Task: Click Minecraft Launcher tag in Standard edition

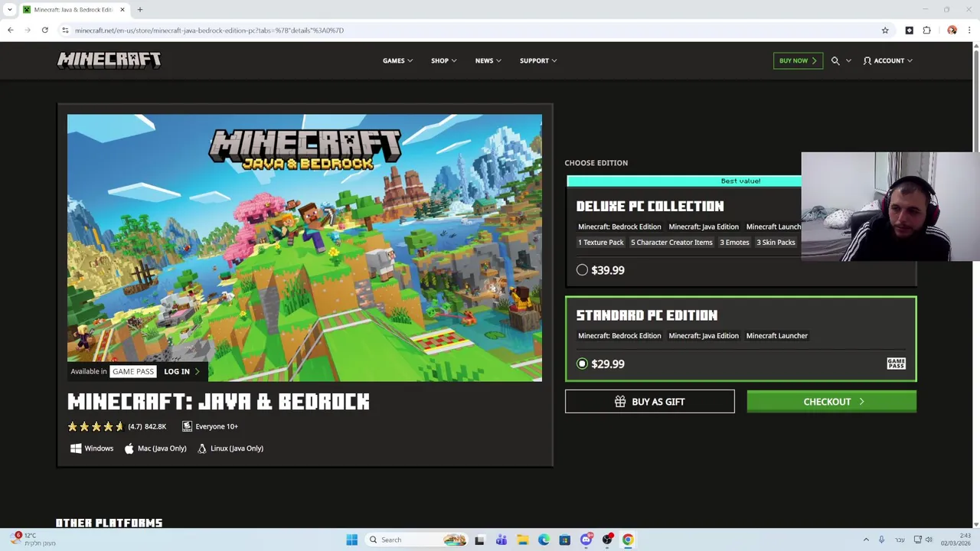Action: (x=776, y=336)
